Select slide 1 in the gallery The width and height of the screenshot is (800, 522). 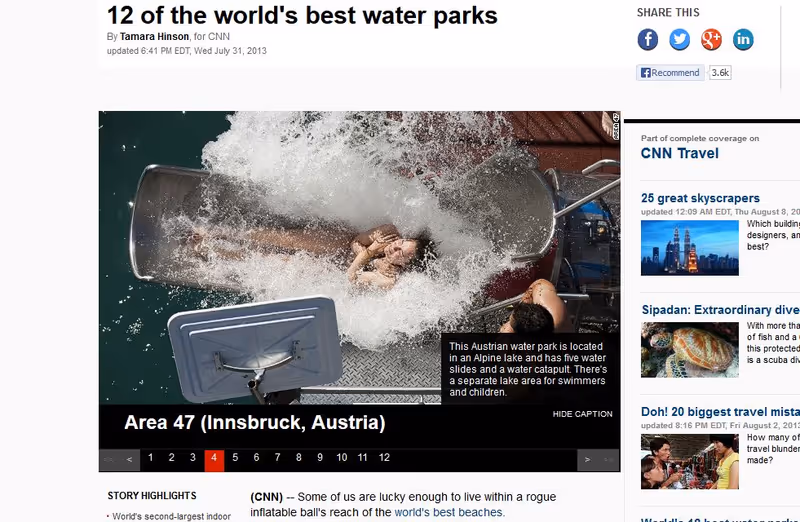point(151,458)
